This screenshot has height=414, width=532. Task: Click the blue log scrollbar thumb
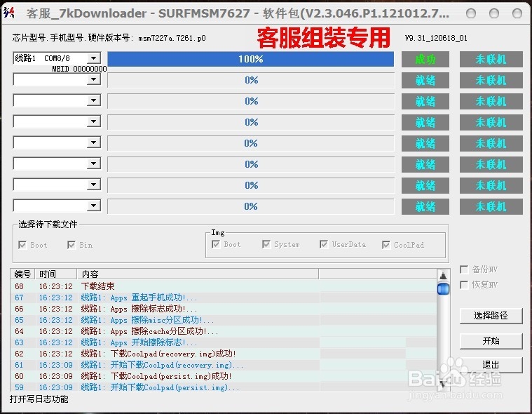coord(443,289)
